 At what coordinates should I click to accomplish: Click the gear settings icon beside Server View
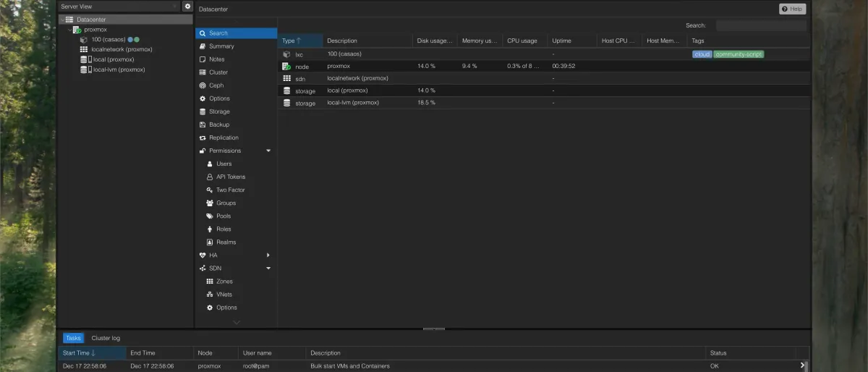pos(187,6)
